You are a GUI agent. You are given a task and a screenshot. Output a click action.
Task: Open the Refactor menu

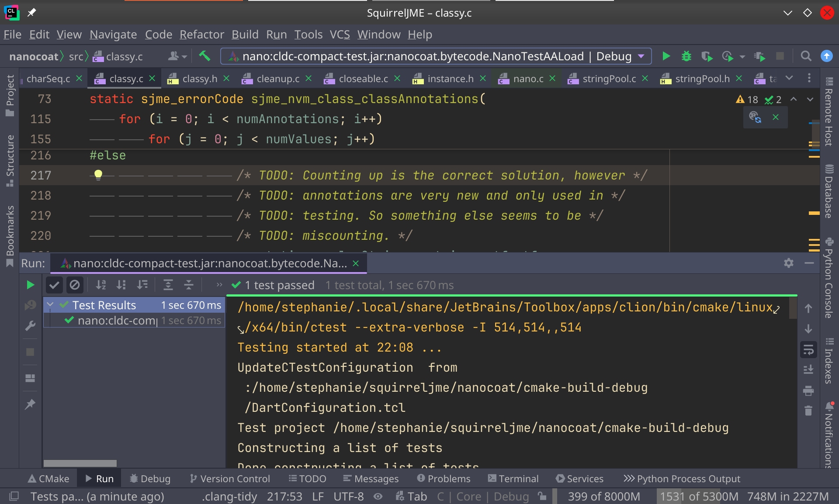pyautogui.click(x=201, y=35)
